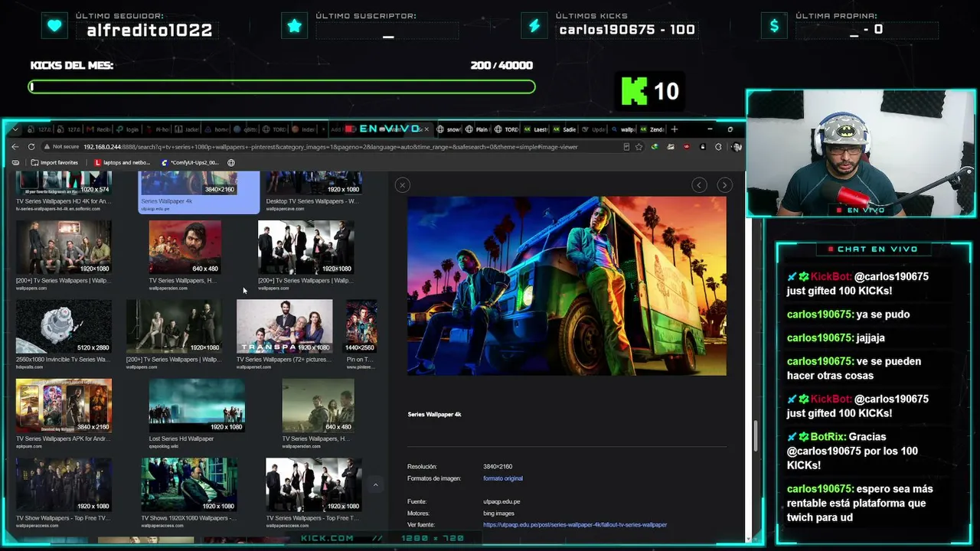This screenshot has width=980, height=551.
Task: Open the Pin on T... 1440x2560 thumbnail
Action: [x=361, y=327]
